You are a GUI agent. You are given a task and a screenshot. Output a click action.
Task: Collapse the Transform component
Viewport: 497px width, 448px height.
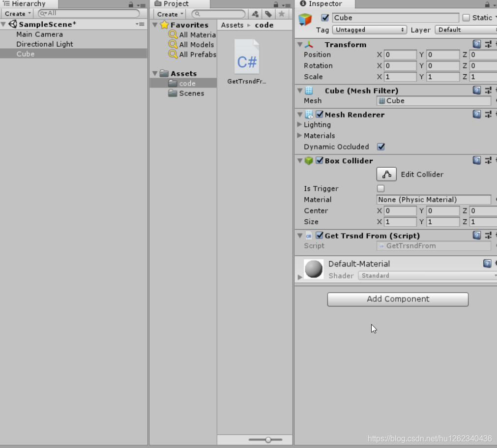pos(300,45)
